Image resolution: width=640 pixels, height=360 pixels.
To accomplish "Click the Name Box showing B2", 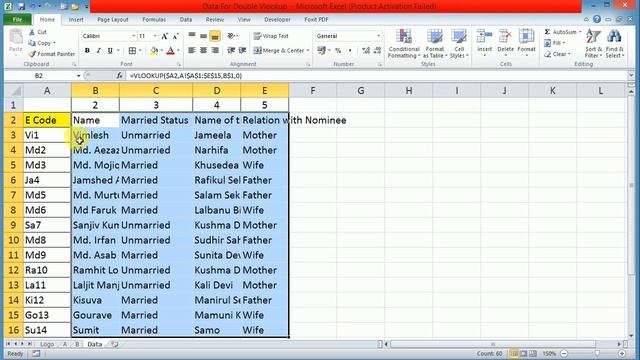I will (x=39, y=76).
